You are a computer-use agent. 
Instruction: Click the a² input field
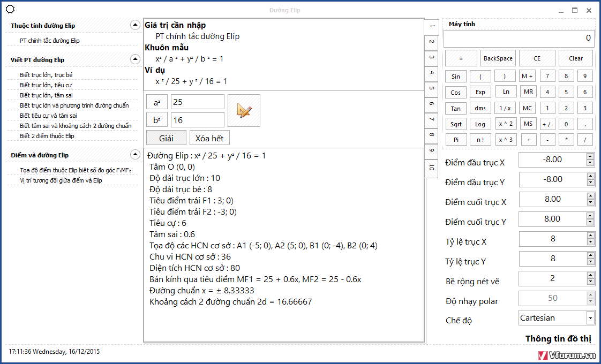click(x=197, y=102)
